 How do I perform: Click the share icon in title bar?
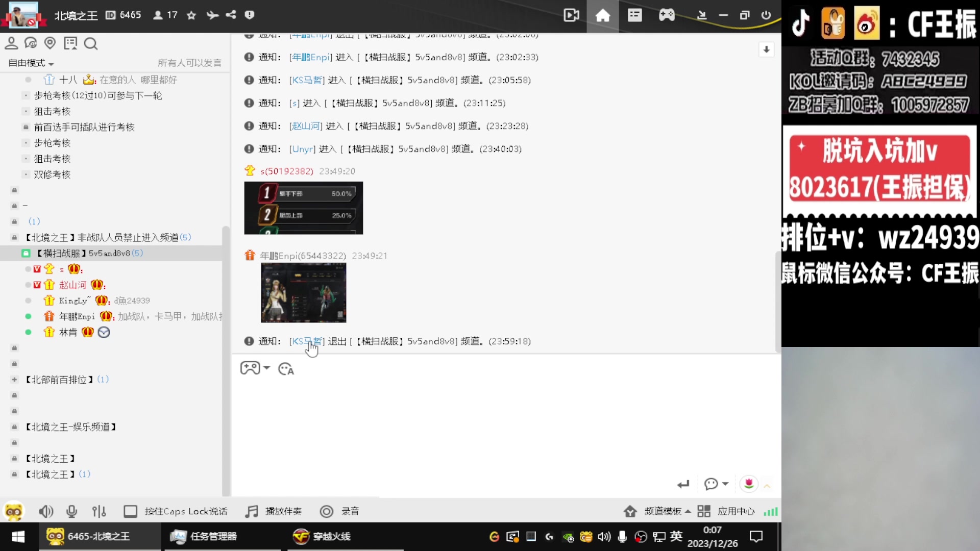point(231,15)
